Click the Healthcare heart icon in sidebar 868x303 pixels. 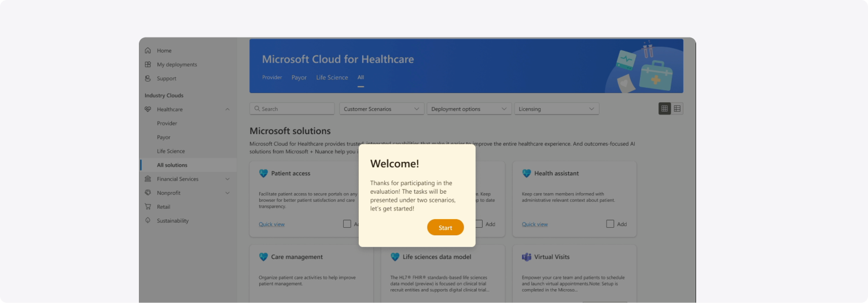pos(148,109)
